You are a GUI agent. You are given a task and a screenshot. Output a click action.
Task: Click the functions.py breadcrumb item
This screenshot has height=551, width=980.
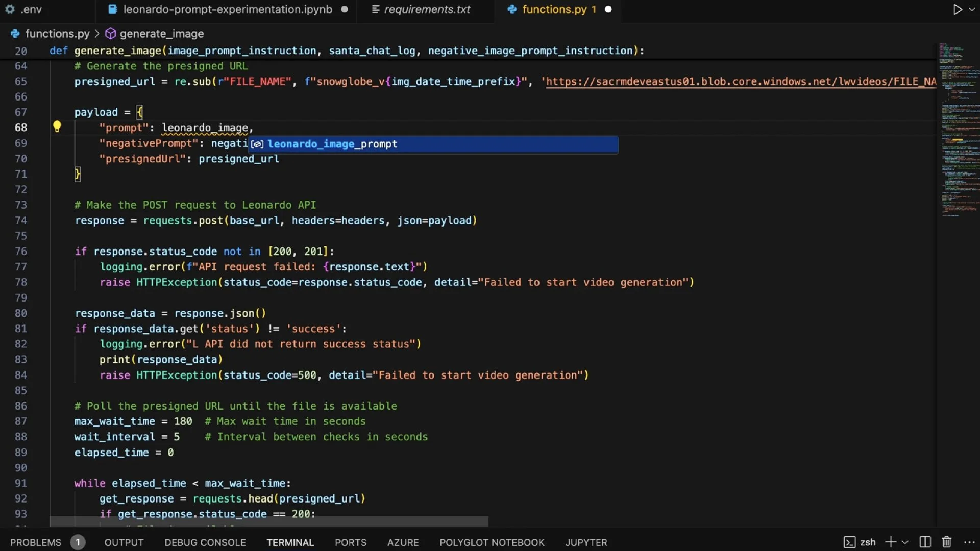tap(57, 34)
